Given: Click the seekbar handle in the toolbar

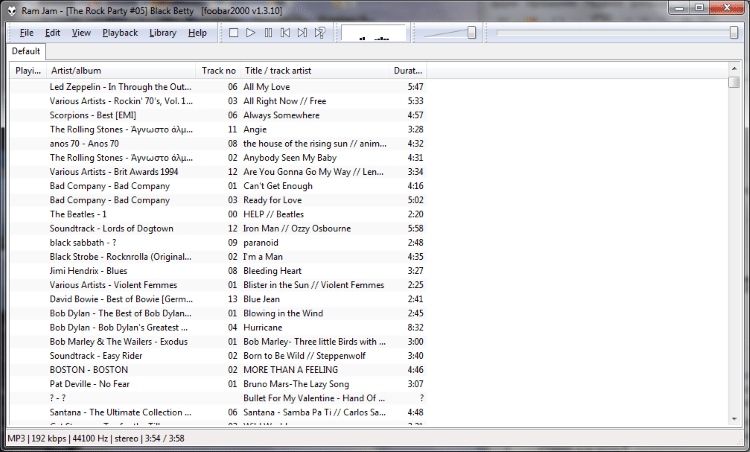Looking at the screenshot, I should point(734,33).
